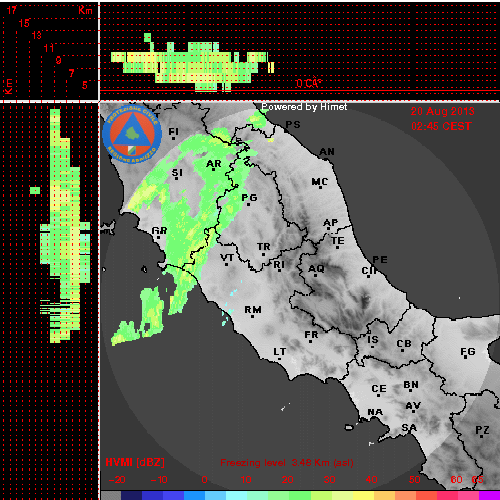Click the 7 km altitude axis label
The image size is (500, 500).
pos(71,73)
